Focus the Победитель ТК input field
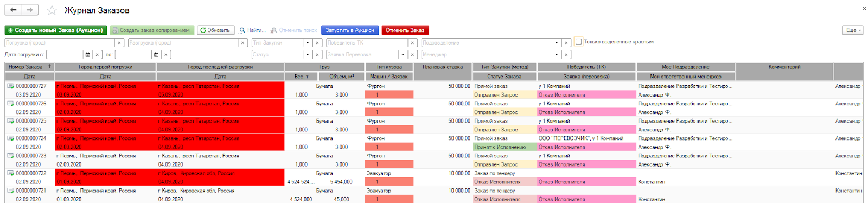Image resolution: width=868 pixels, height=203 pixels. [x=367, y=43]
